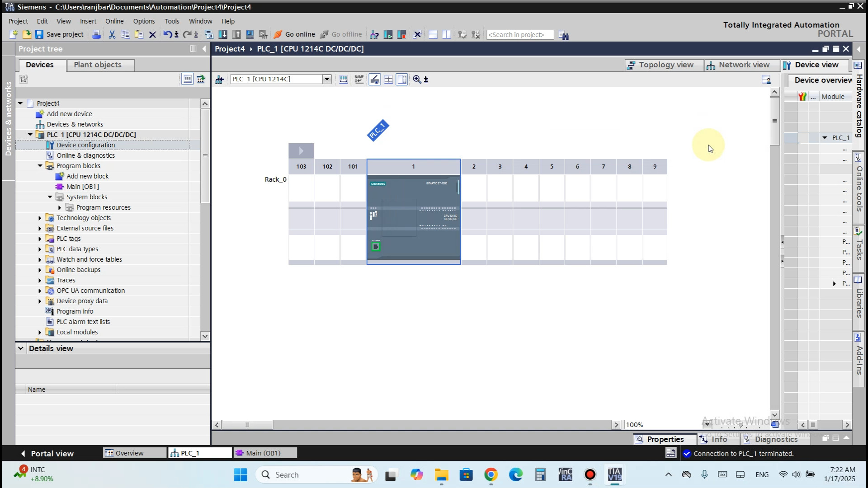Open the PLC_1 device selector dropdown

tap(327, 79)
